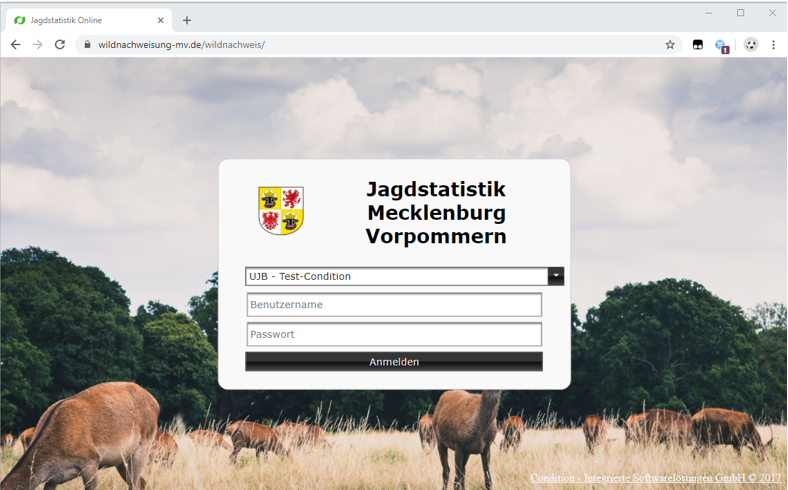
Task: Go back to the previous page
Action: [15, 45]
